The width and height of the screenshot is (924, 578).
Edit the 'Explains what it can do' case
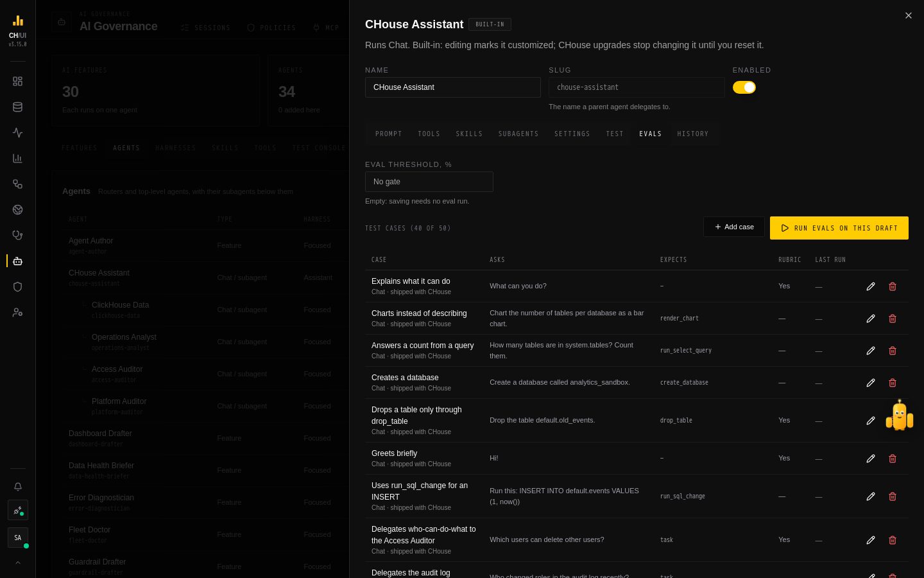[871, 286]
